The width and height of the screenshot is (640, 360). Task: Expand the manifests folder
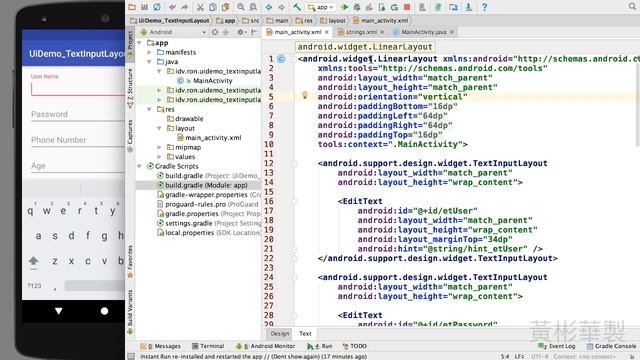149,52
